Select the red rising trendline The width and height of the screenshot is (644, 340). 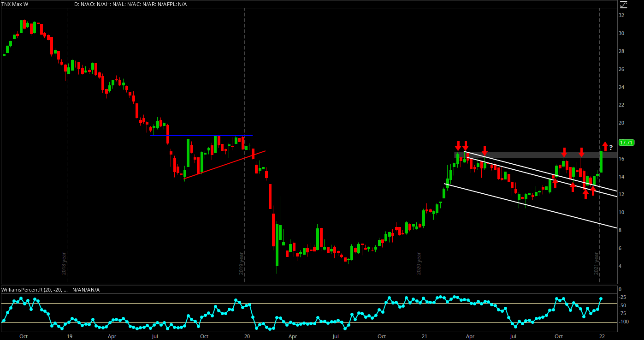tap(225, 164)
